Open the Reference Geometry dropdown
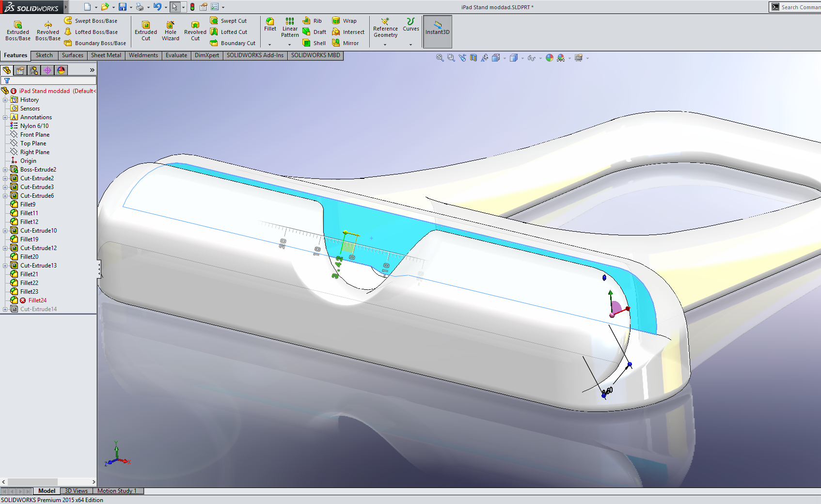Image resolution: width=821 pixels, height=504 pixels. (x=385, y=45)
